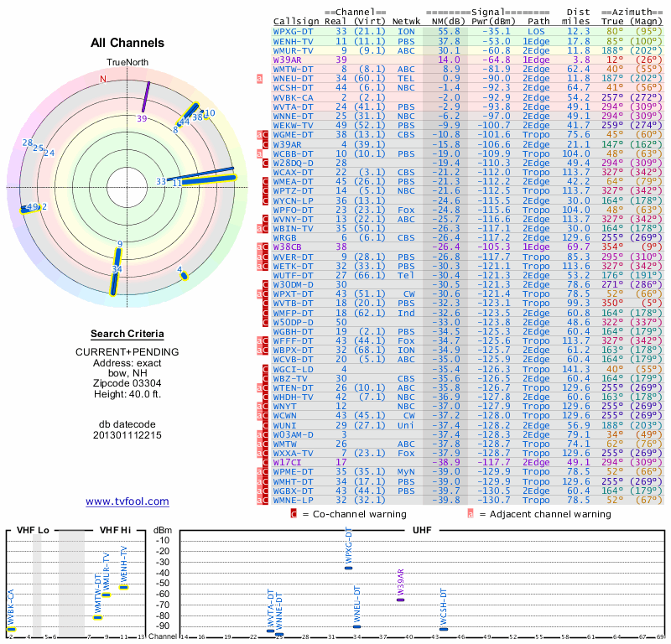Click the co-channel warning icon beside W28DQ-D

click(x=265, y=163)
